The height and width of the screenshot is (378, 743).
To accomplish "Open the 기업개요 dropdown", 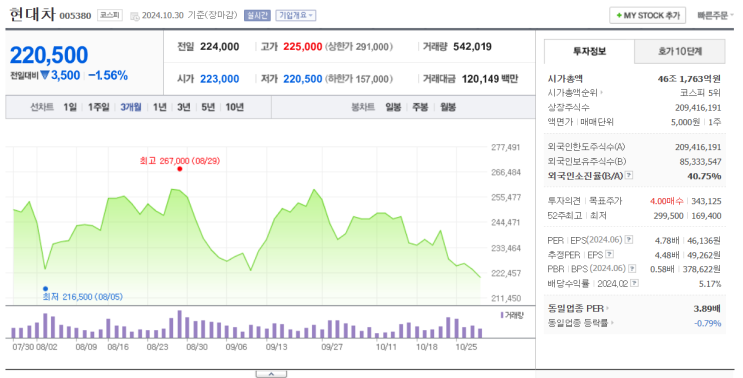I will (x=296, y=15).
